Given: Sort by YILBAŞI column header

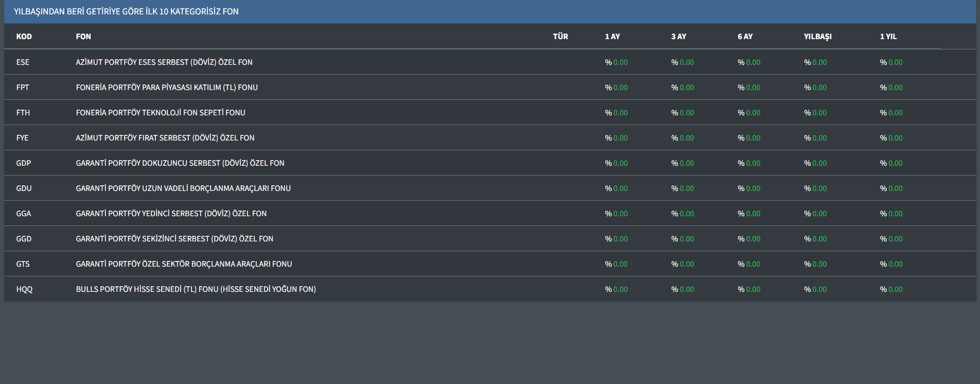Looking at the screenshot, I should point(818,37).
